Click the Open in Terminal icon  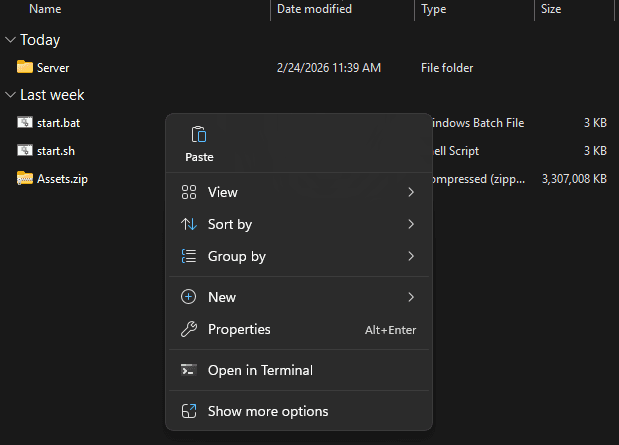tap(188, 370)
